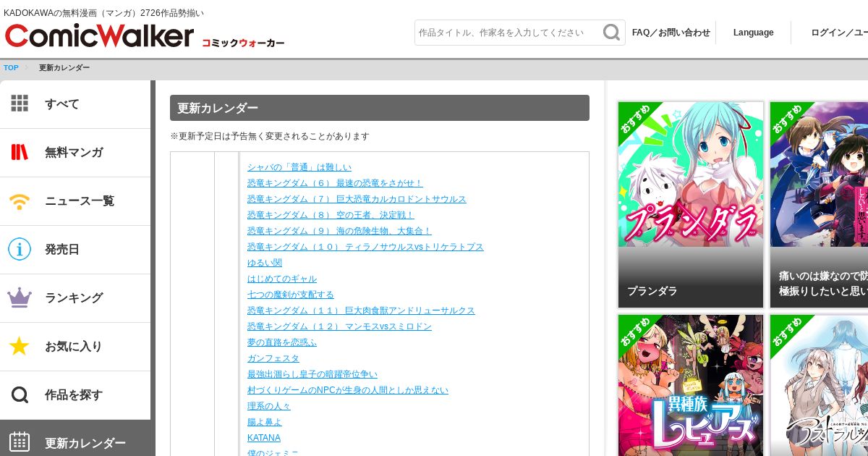Open 恐竜キングダム（１１） link
868x456 pixels.
click(361, 311)
